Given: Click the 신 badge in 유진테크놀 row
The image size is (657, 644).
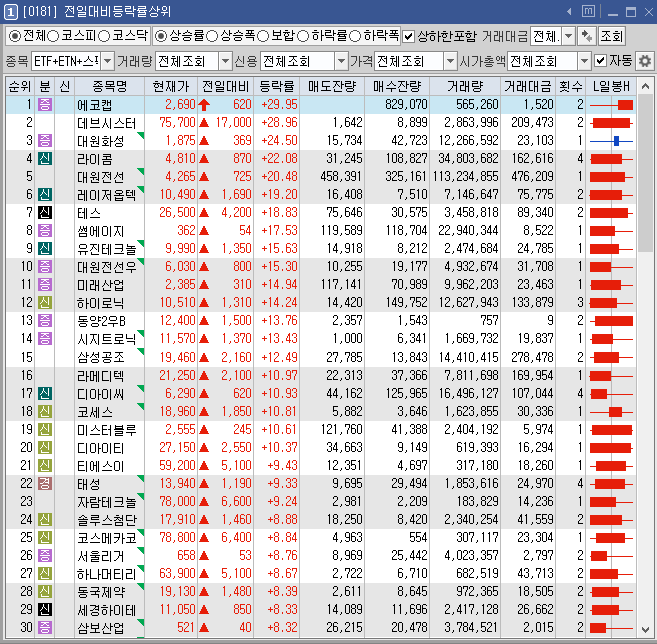Looking at the screenshot, I should (45, 248).
